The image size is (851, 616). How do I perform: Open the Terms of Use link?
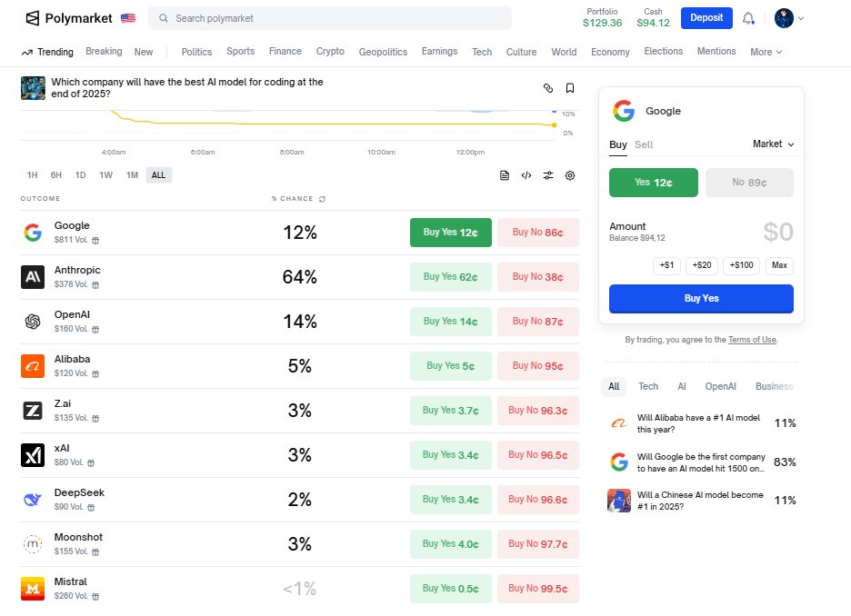[x=752, y=339]
